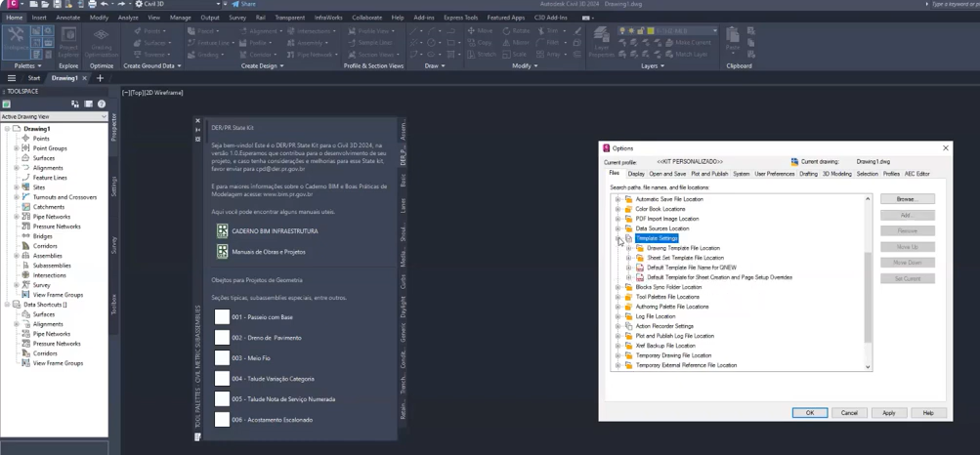
Task: Open the Alignment tool dropdown in ribbon
Action: click(282, 30)
